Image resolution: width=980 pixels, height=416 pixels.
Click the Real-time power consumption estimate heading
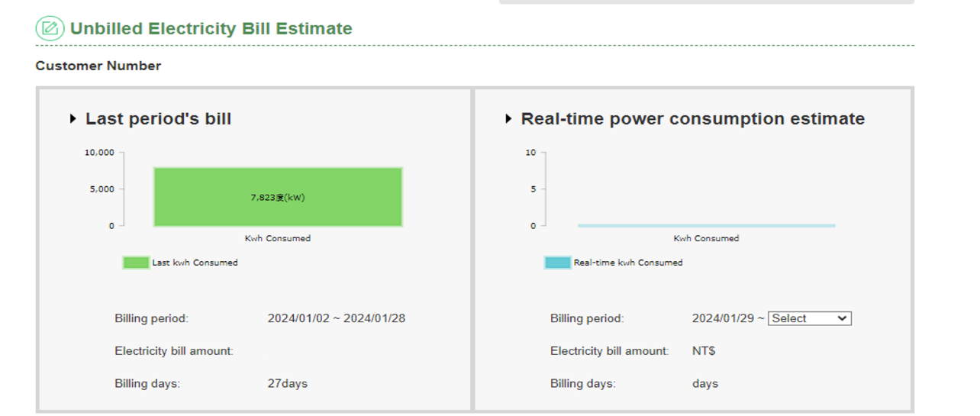[x=693, y=119]
